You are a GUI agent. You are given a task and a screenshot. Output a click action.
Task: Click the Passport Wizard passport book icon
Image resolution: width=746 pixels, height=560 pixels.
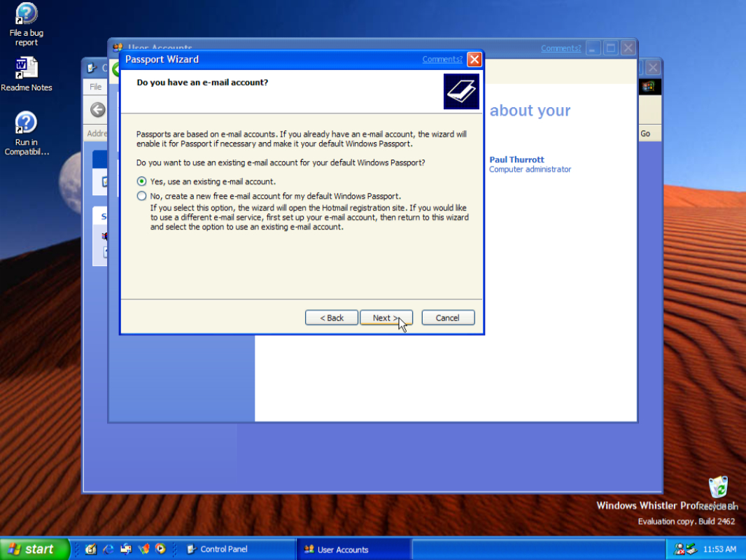(x=461, y=92)
